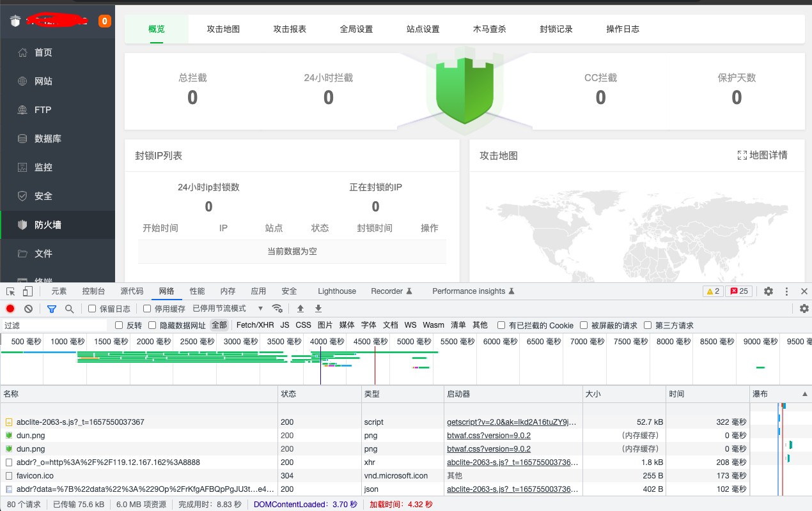Switch to 攻击地图 tab
This screenshot has height=511, width=812.
coord(223,29)
